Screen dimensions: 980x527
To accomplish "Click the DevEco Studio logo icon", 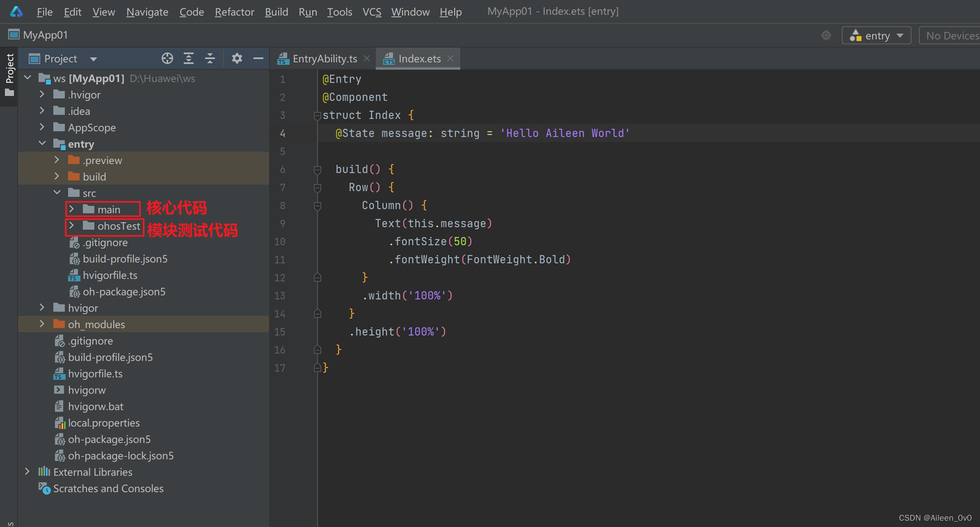I will [16, 11].
